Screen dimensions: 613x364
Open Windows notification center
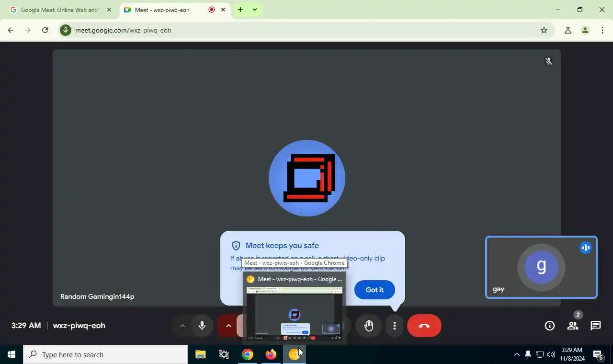(598, 354)
